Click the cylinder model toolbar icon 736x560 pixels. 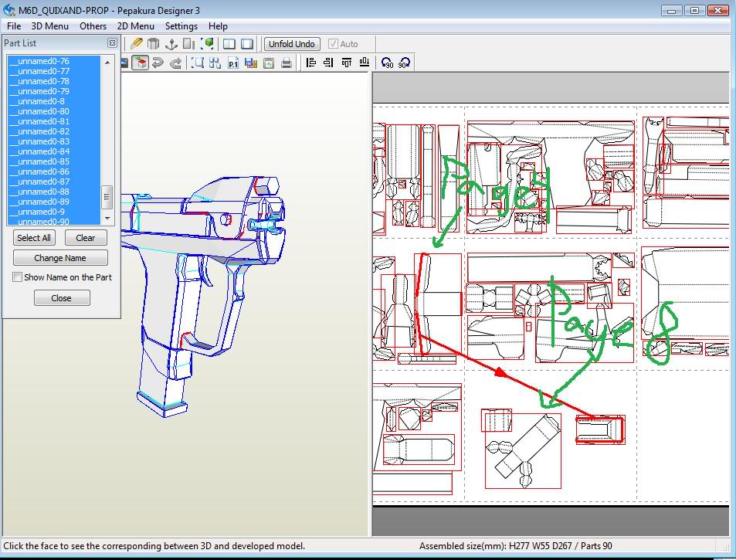pos(154,44)
